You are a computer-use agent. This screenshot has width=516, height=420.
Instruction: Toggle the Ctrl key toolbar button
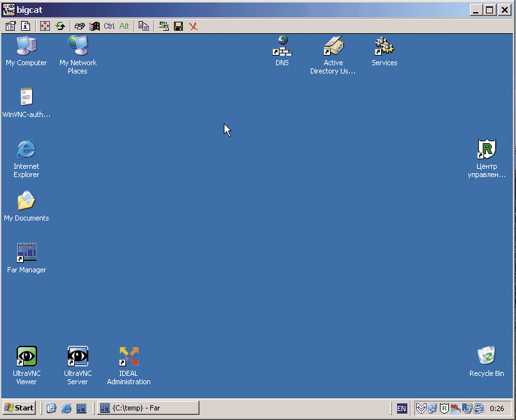109,26
